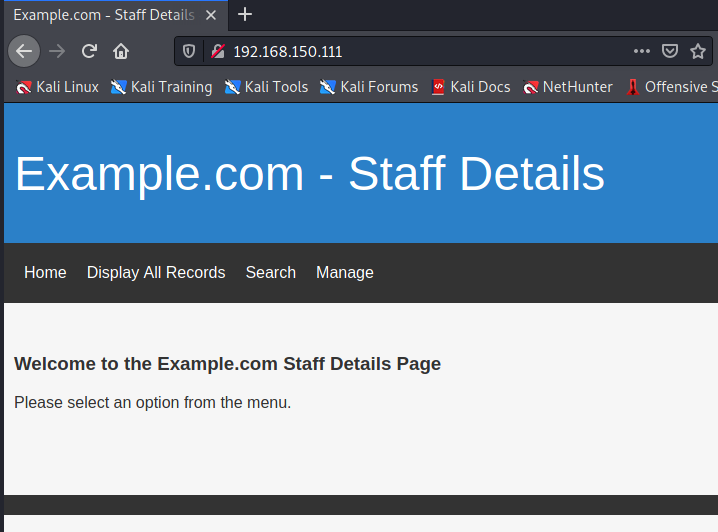Select the Example.com - Staff Details tab

tap(103, 15)
